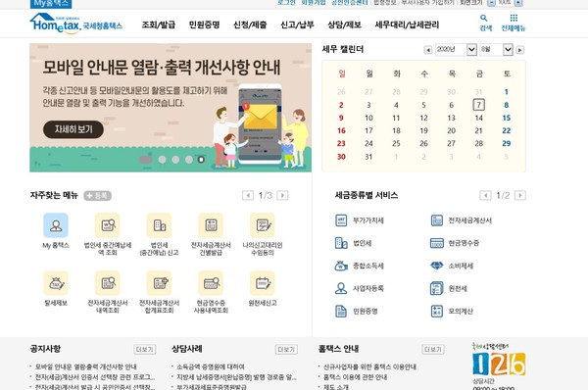Open 전자세금계산서 건별발급 icon

(211, 225)
